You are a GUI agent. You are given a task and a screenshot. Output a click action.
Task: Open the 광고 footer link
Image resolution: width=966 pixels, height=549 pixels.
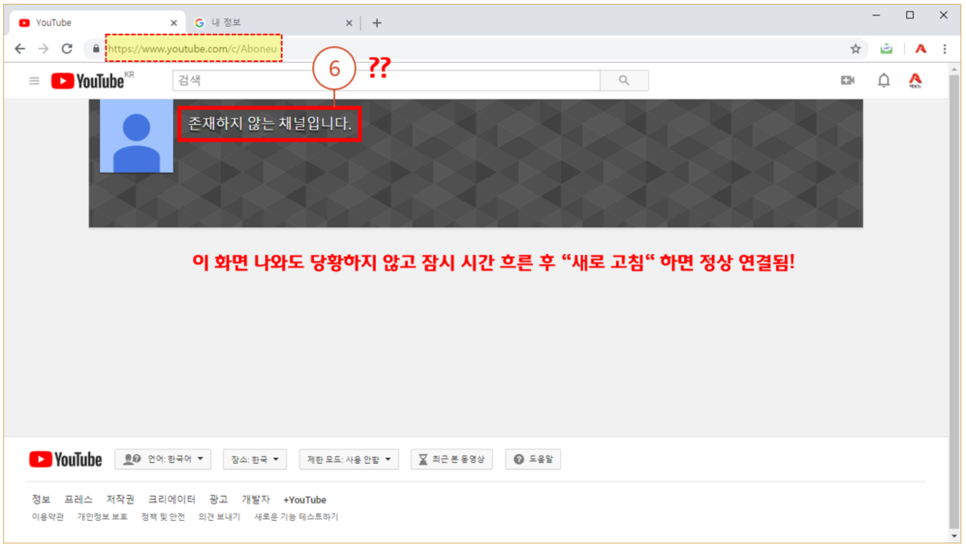click(218, 500)
